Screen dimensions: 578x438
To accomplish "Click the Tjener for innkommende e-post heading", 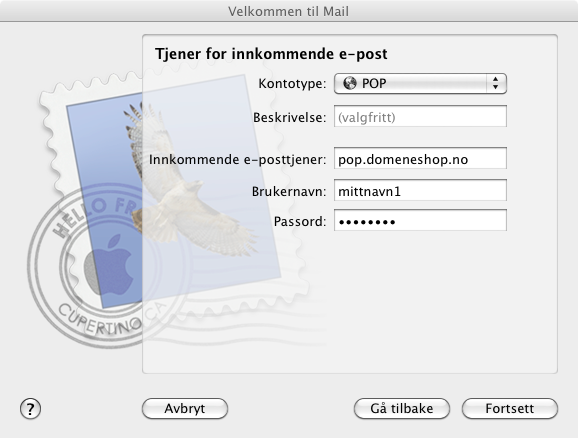I will (x=271, y=54).
